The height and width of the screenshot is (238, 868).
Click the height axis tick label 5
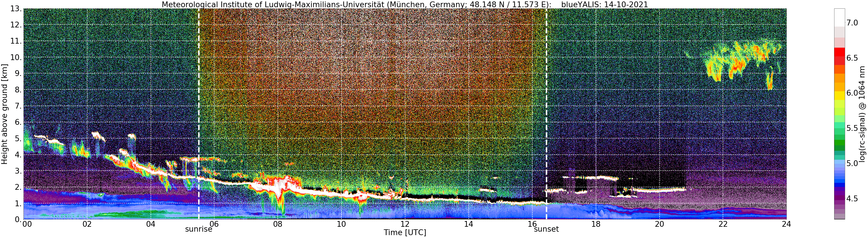click(x=19, y=138)
